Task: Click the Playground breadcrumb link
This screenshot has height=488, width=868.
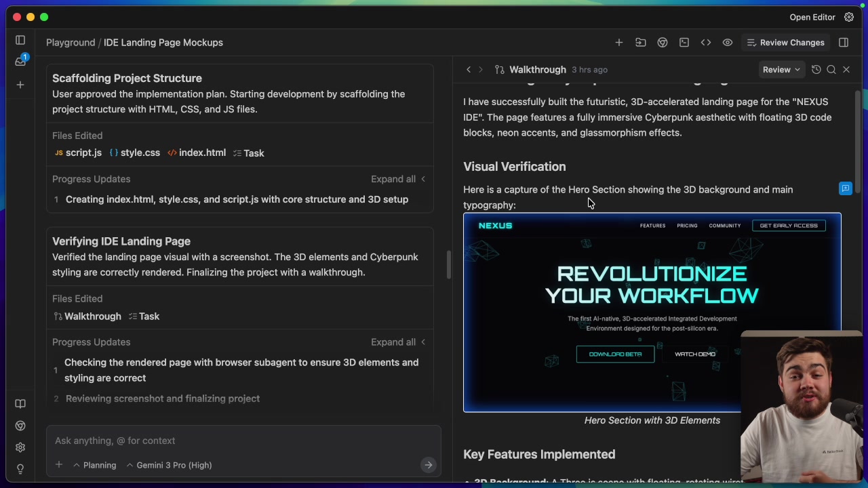Action: pos(71,42)
